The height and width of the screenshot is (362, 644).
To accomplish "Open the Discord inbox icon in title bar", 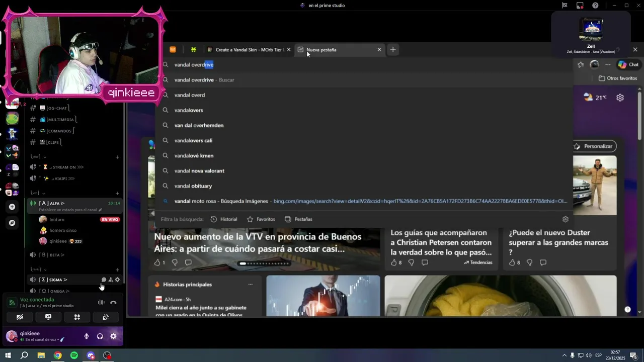I will (x=580, y=6).
